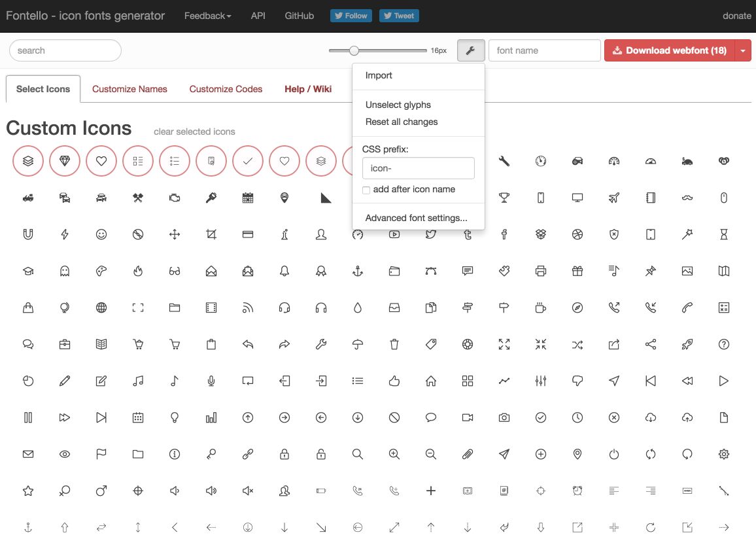The height and width of the screenshot is (556, 756).
Task: Click the CSS prefix text box
Action: [418, 168]
